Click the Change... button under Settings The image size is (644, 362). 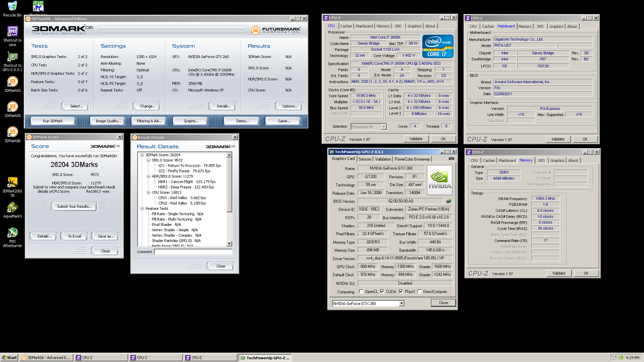pos(147,106)
